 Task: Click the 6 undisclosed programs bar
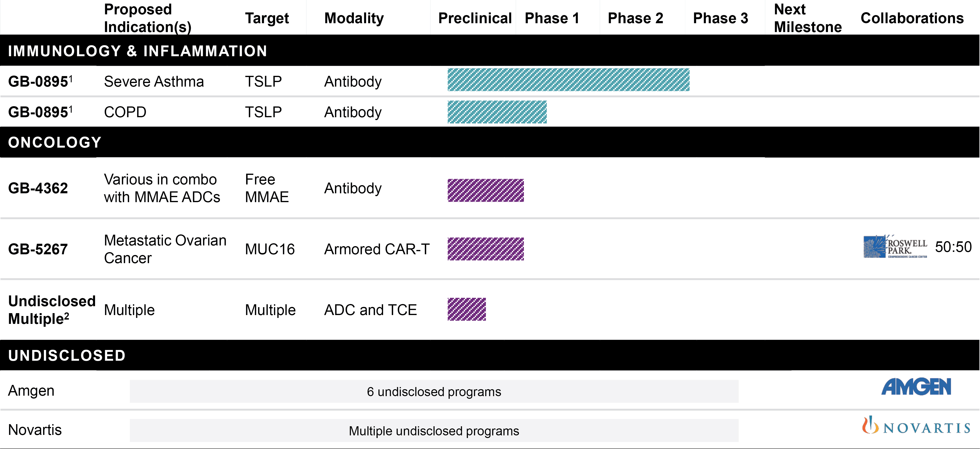point(434,392)
